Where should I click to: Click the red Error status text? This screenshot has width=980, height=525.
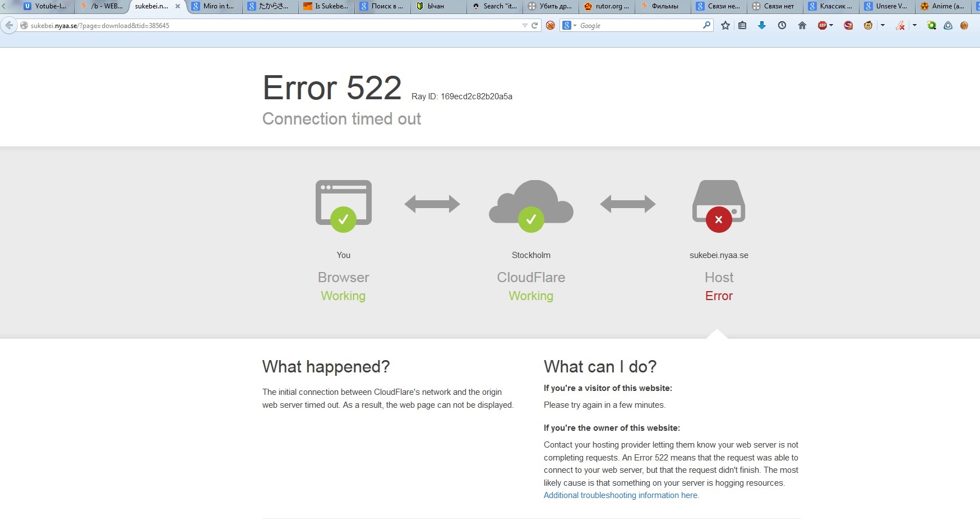pyautogui.click(x=719, y=296)
